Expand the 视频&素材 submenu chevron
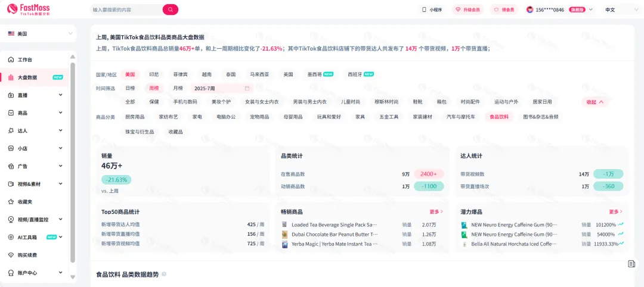The image size is (644, 287). pos(61,184)
